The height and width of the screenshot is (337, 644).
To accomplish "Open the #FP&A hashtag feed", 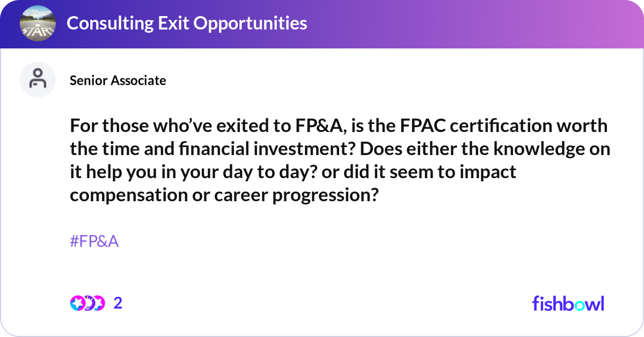I will point(93,241).
